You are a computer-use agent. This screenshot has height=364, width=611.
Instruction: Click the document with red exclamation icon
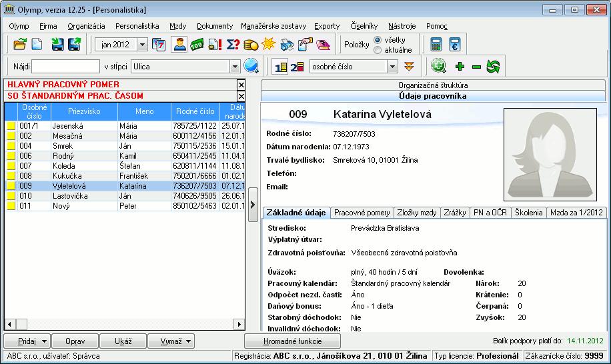pyautogui.click(x=215, y=45)
